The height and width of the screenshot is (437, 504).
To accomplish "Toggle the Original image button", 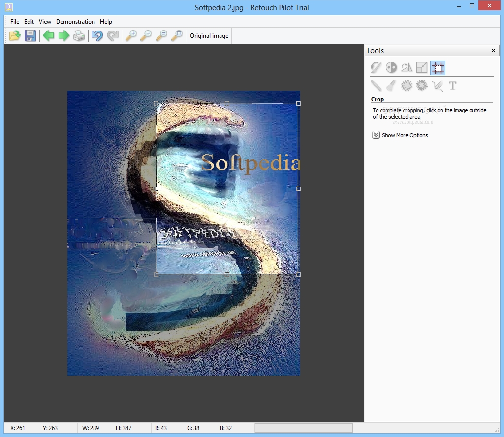I will click(209, 36).
